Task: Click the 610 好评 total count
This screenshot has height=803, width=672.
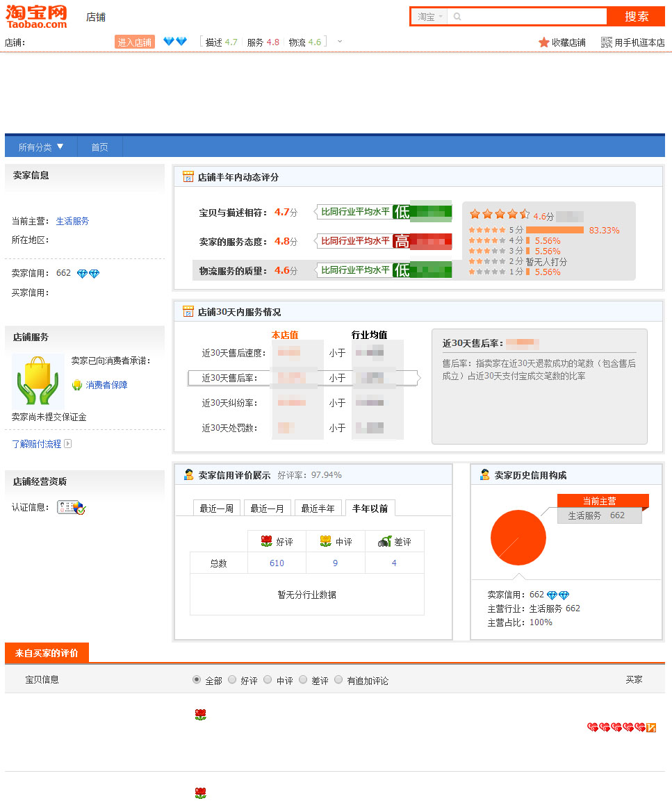Action: click(277, 563)
